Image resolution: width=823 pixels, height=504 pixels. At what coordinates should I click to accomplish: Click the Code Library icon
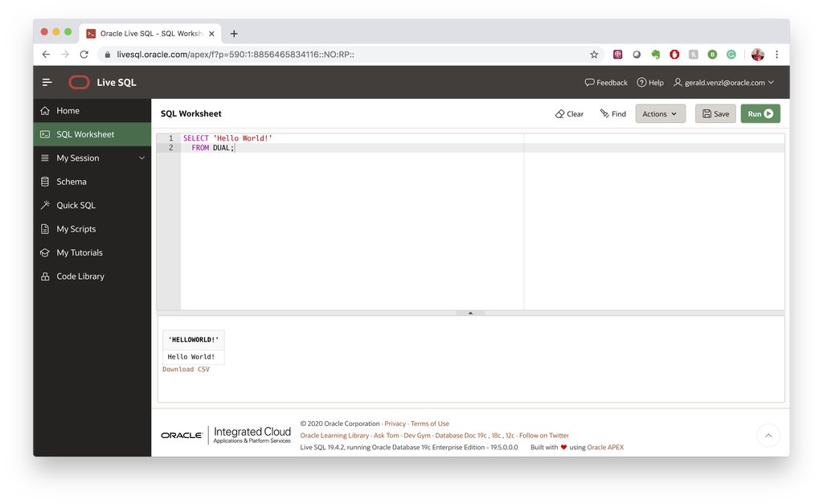point(45,277)
